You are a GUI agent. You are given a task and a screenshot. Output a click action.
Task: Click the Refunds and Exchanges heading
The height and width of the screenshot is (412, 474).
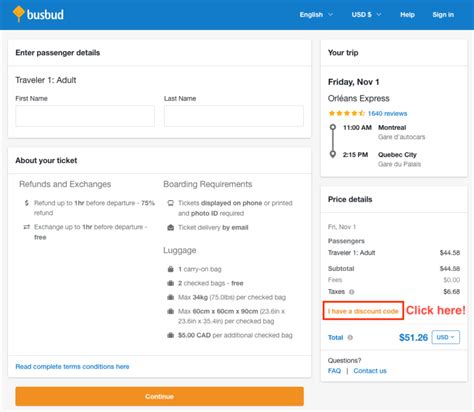65,184
